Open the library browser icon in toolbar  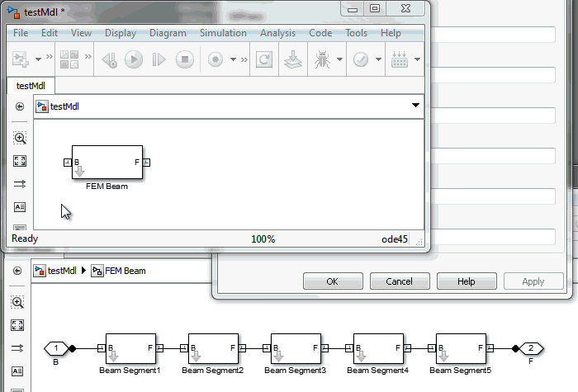point(69,59)
